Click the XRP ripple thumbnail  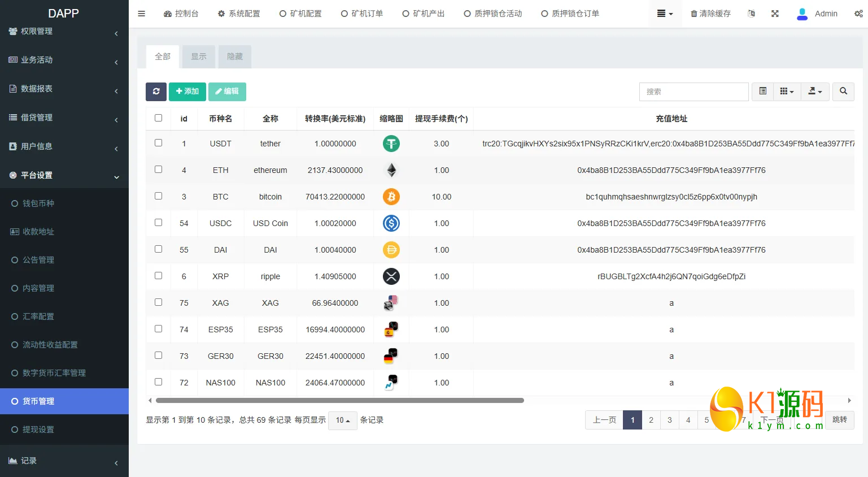(x=391, y=276)
